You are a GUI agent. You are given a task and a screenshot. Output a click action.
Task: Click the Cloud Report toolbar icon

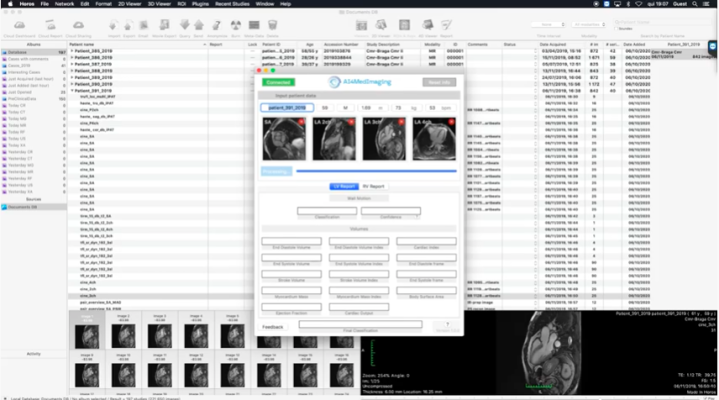click(x=49, y=24)
